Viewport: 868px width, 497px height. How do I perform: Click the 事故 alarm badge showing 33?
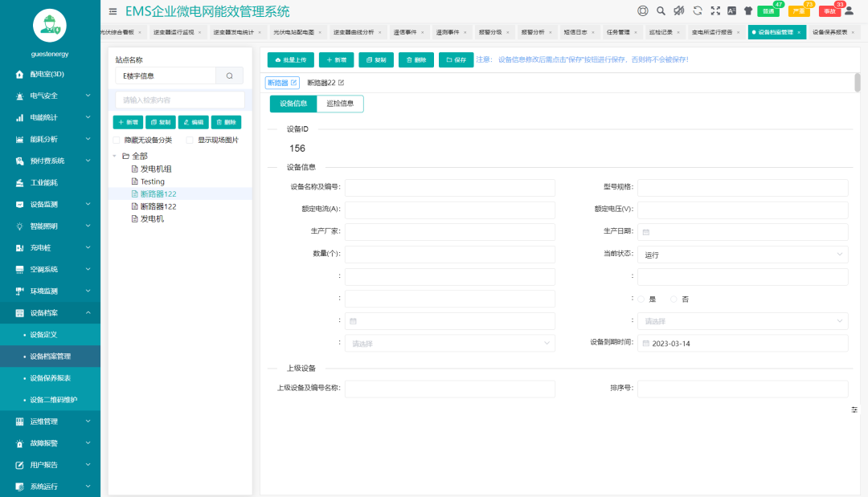click(828, 11)
